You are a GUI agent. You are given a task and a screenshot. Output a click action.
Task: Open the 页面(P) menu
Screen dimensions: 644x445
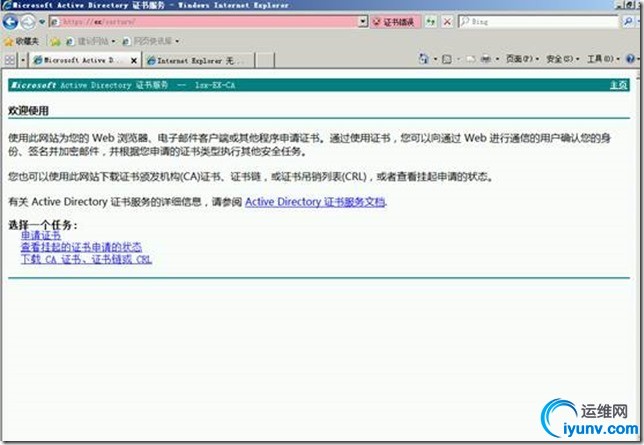point(522,59)
